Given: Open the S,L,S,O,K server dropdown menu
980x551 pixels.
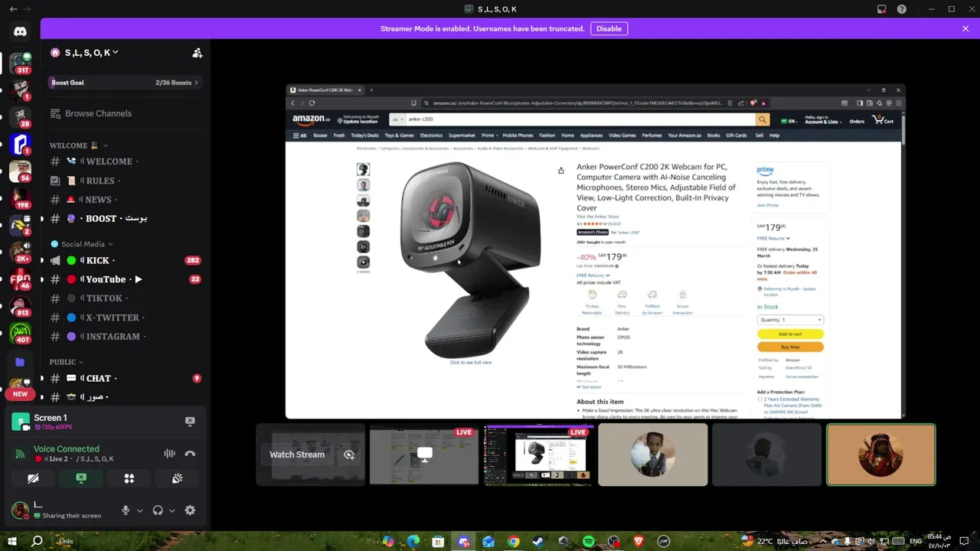Looking at the screenshot, I should tap(84, 53).
